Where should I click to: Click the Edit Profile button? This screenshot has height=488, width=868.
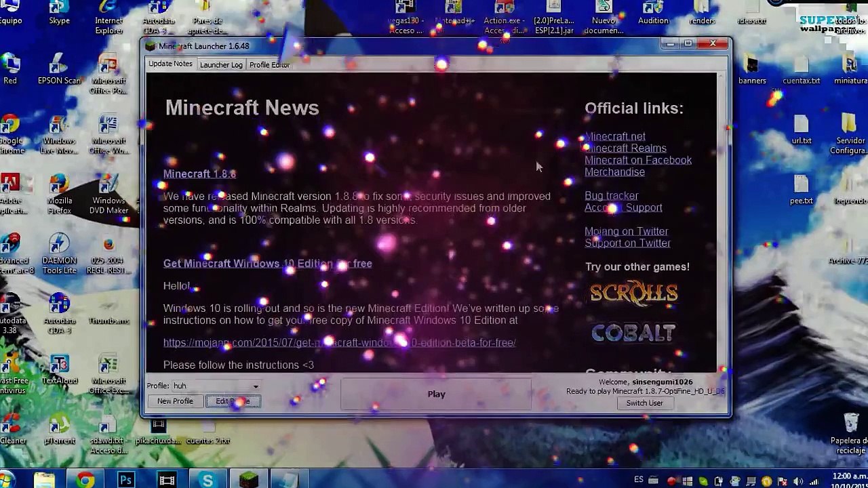point(233,401)
